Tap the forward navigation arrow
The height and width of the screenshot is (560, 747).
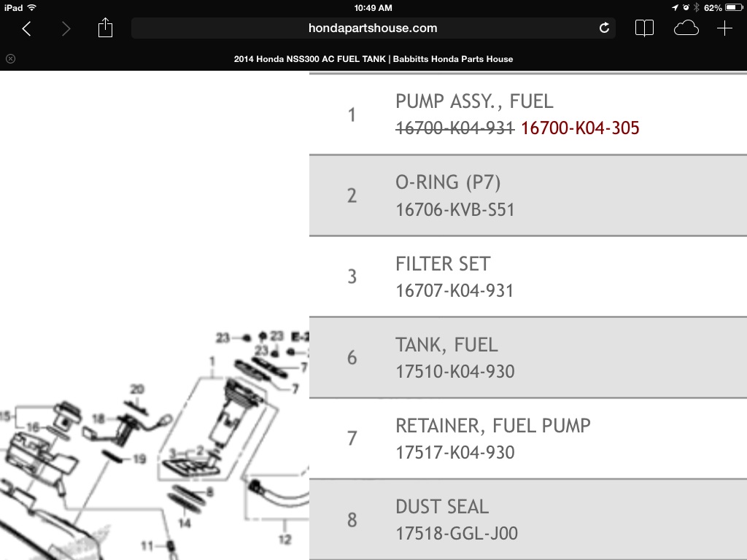pos(66,28)
